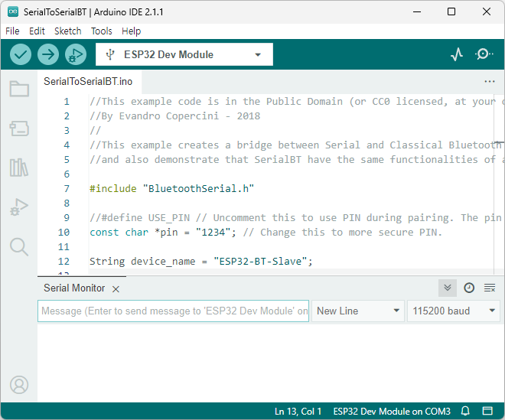Screen dimensions: 505x420
Task: Close the Arduino IDE window
Action: [487, 12]
